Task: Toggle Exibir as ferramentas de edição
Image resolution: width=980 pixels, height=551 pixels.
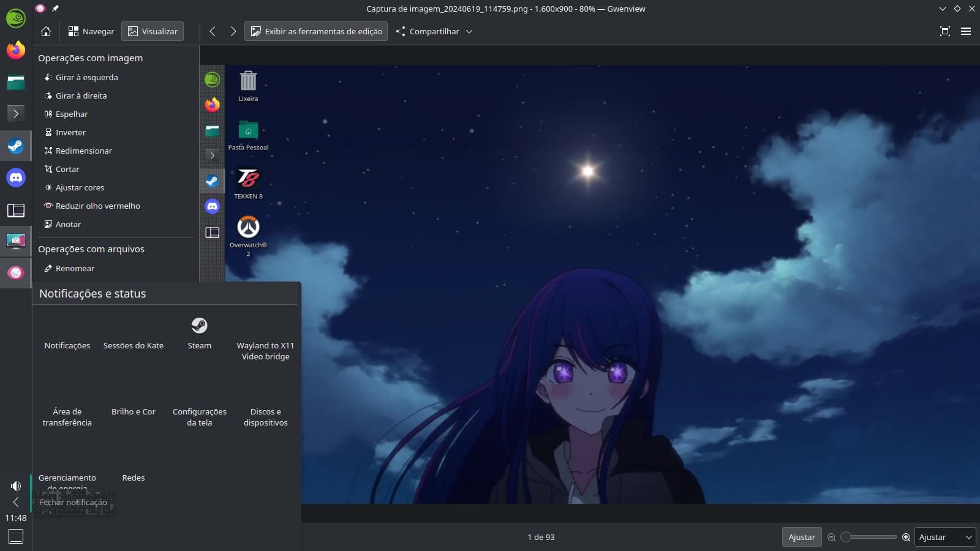Action: pyautogui.click(x=316, y=31)
